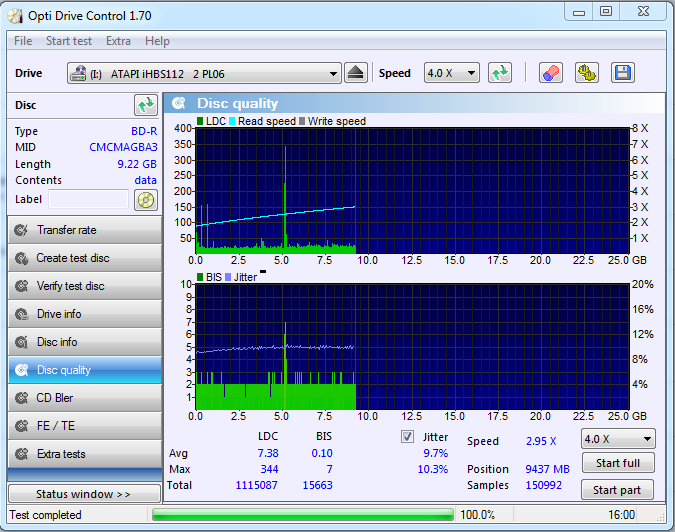
Task: Click the MID value CMCMAGBA3
Action: tap(123, 147)
